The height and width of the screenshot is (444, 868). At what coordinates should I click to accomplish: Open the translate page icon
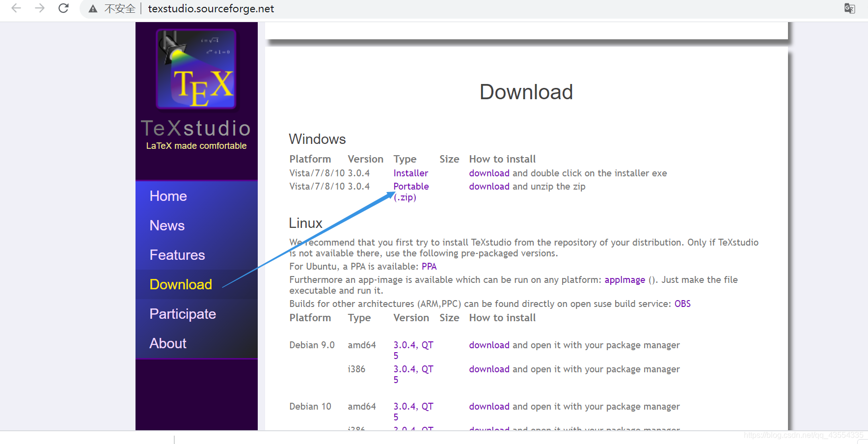click(x=849, y=8)
